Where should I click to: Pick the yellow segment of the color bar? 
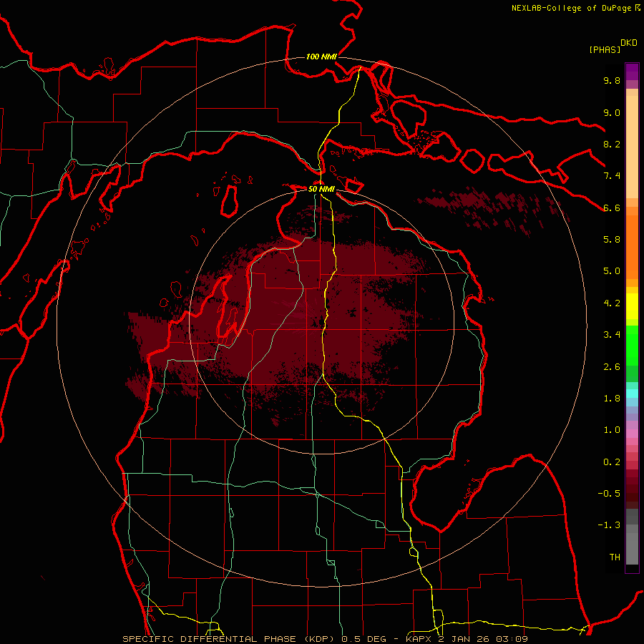632,306
